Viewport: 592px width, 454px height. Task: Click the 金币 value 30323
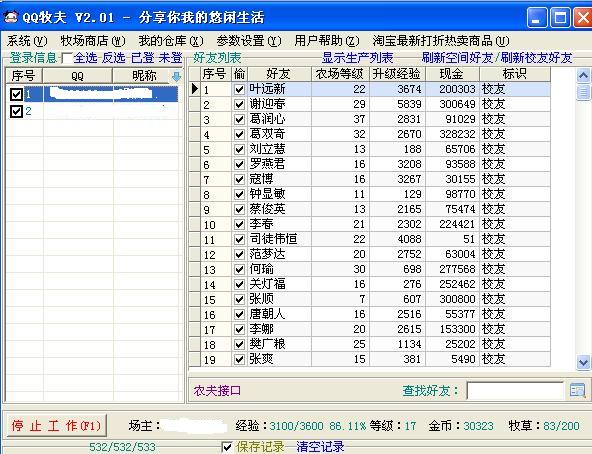coord(478,426)
